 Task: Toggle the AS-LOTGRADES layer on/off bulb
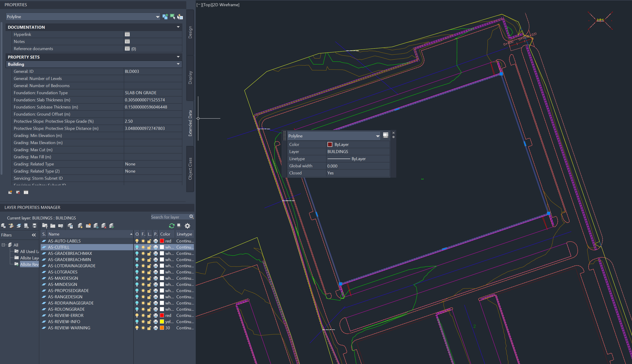coord(137,272)
